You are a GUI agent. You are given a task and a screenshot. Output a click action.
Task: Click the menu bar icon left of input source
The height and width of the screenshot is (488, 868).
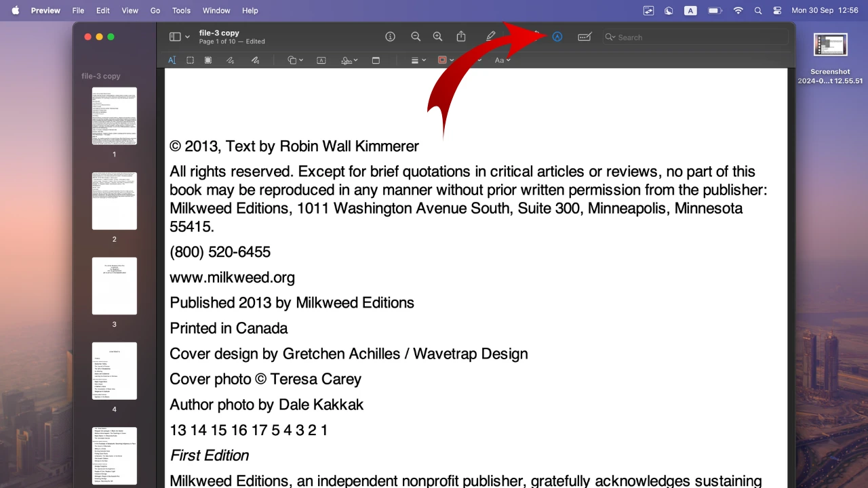coord(669,10)
